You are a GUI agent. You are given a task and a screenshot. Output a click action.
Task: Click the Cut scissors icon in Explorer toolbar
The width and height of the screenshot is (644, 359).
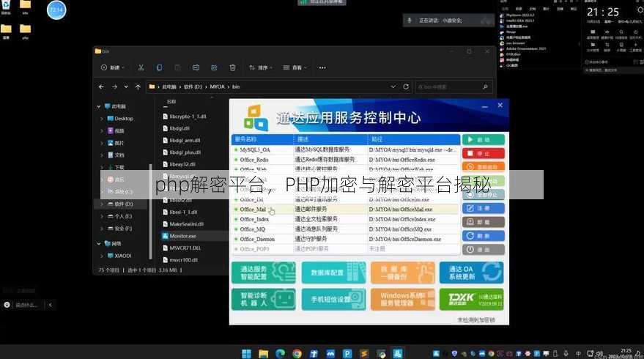point(141,68)
